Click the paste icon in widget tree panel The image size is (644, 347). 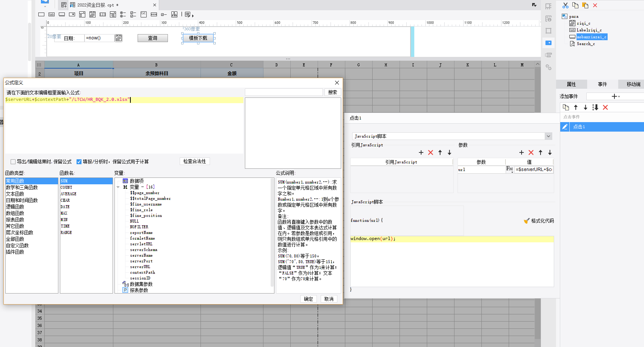585,5
